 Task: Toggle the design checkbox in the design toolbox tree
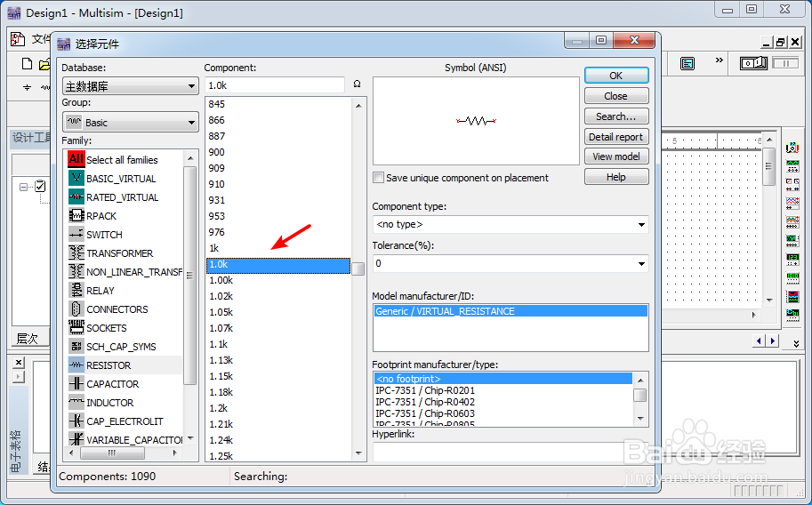click(x=40, y=186)
